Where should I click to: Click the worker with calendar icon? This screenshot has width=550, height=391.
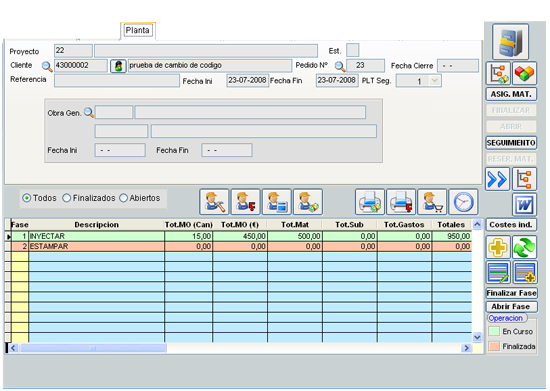[276, 202]
